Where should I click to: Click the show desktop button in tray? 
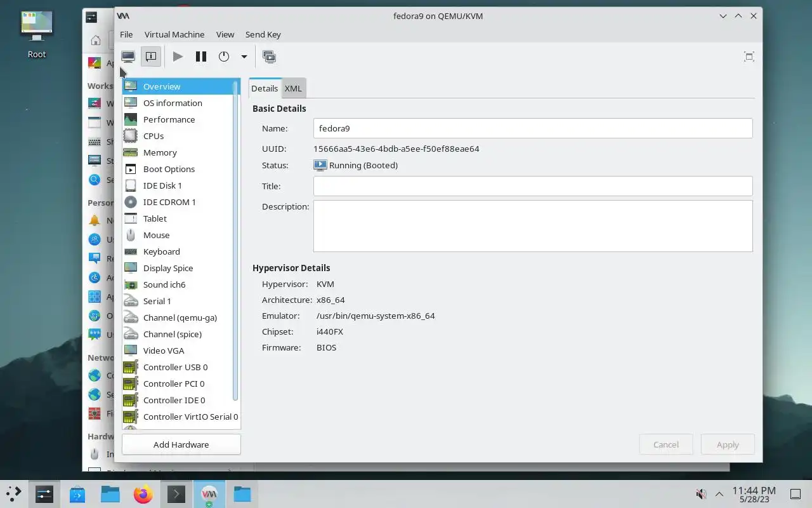click(x=795, y=493)
